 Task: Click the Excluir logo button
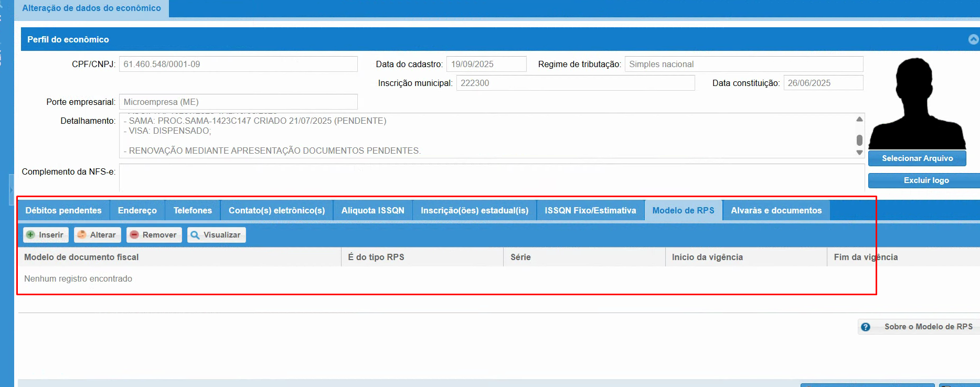(x=926, y=180)
